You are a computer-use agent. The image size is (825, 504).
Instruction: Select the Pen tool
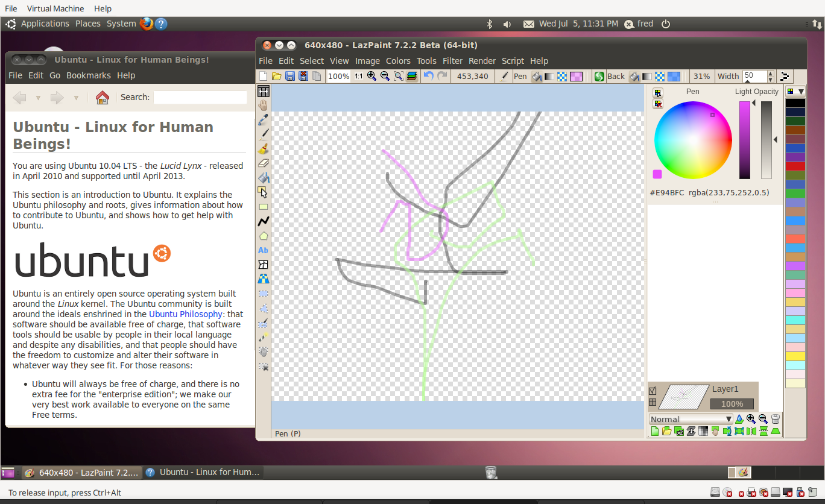(x=264, y=134)
